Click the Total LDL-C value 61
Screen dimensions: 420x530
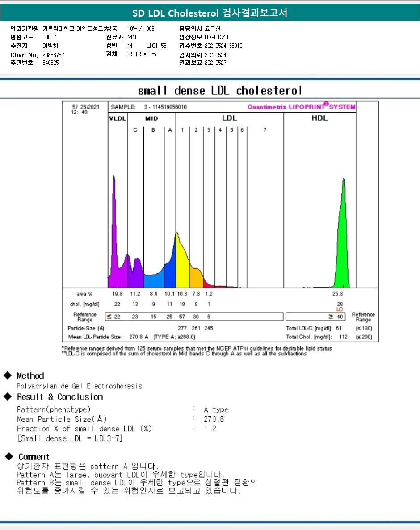coord(339,328)
